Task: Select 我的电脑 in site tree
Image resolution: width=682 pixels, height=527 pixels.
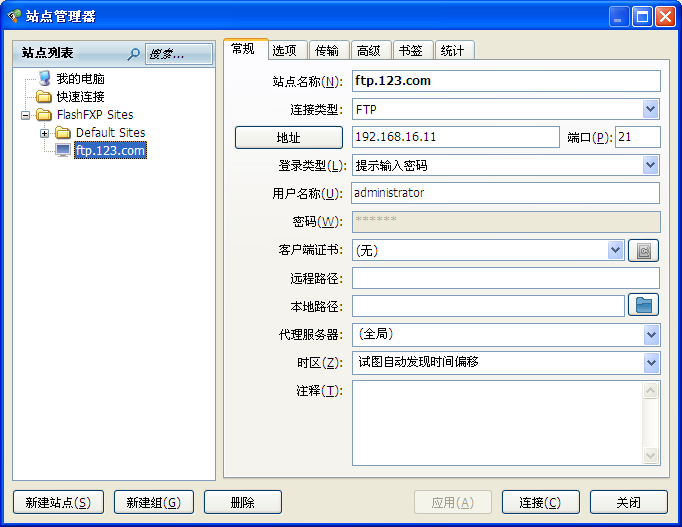Action: [80, 79]
